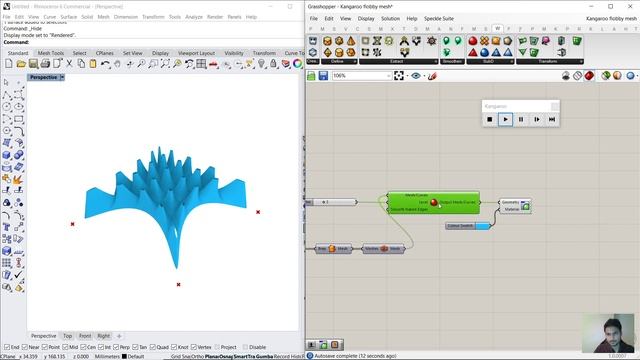Click the orange cube Define component icon

tap(327, 41)
